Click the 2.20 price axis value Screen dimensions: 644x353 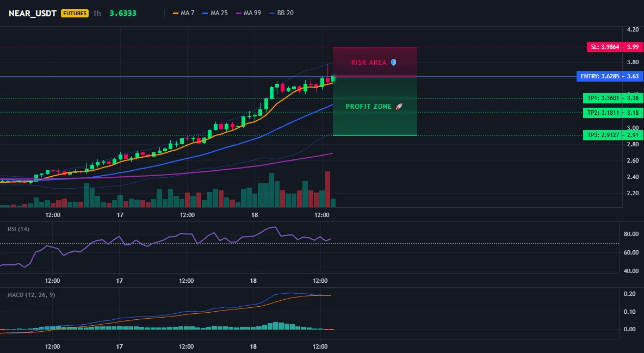633,193
